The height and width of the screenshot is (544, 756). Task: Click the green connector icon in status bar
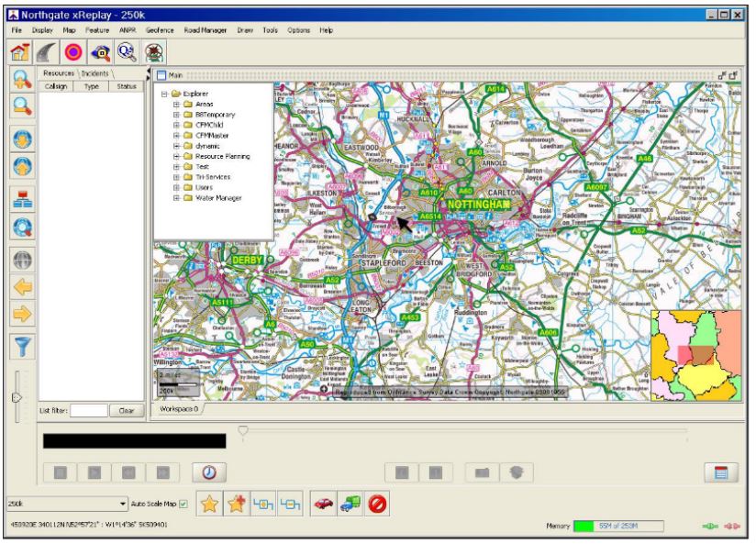point(710,527)
